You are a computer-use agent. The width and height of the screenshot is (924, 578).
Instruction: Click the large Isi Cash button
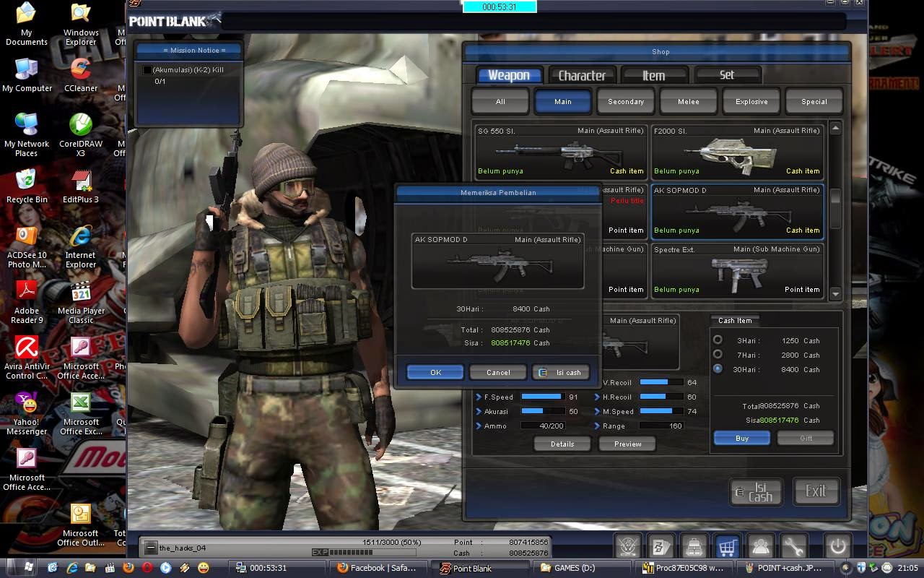pyautogui.click(x=756, y=492)
